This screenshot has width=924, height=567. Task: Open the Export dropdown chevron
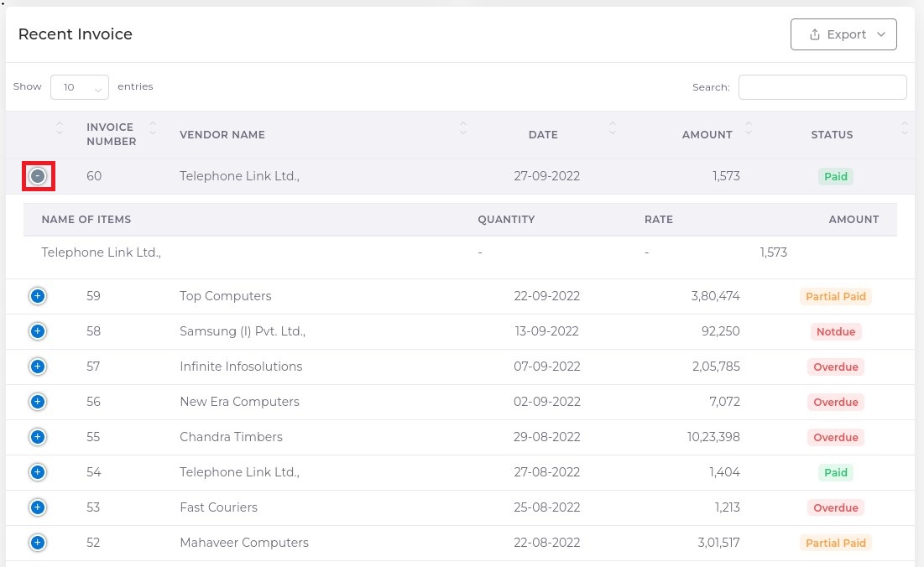tap(880, 34)
